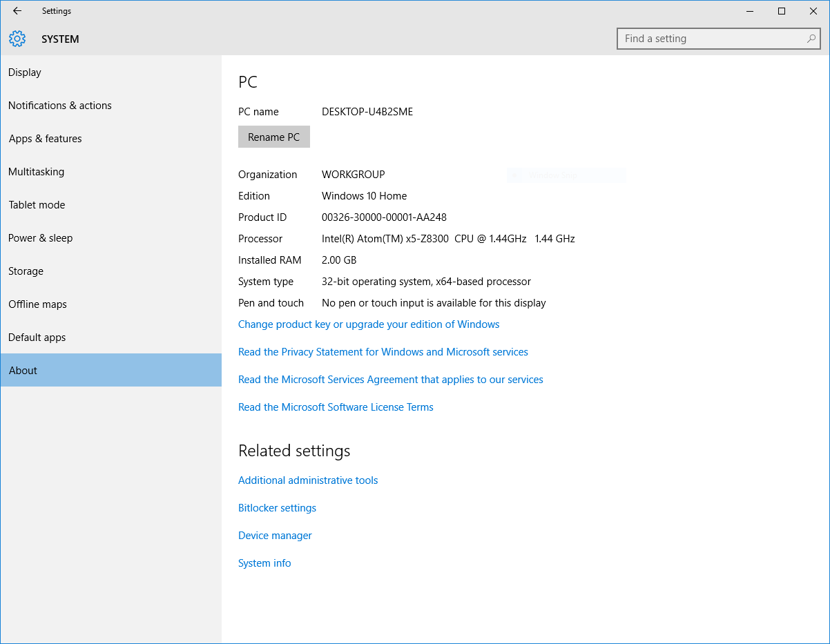
Task: Open System info link
Action: point(264,563)
